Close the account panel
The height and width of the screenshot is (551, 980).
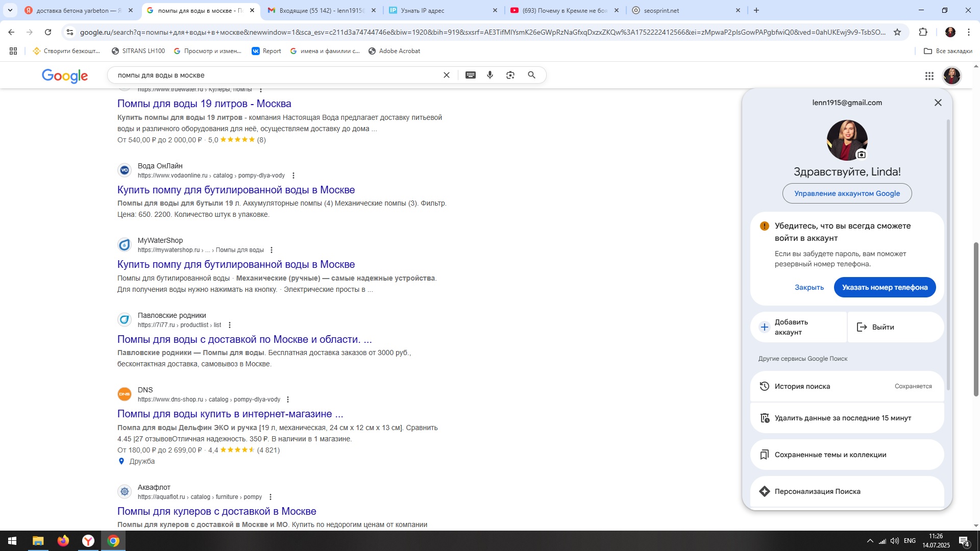[938, 103]
